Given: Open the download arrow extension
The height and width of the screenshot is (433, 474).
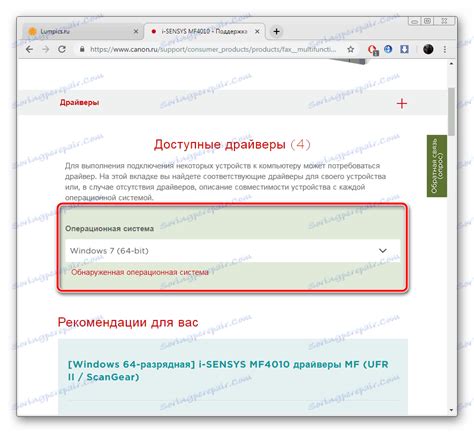Looking at the screenshot, I should click(x=404, y=49).
